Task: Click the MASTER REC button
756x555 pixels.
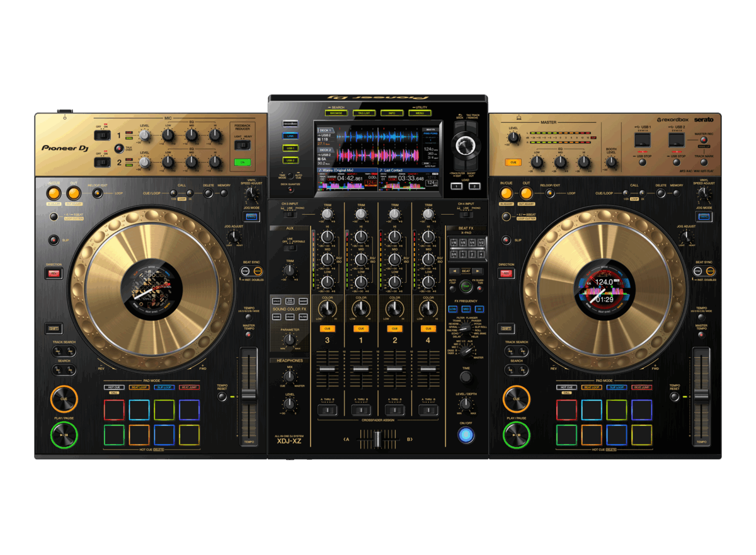Action: point(703,140)
